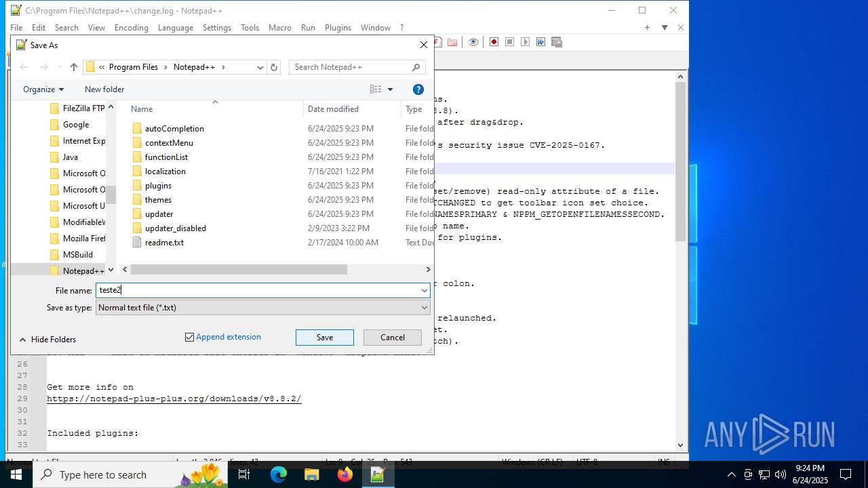The height and width of the screenshot is (488, 868).
Task: Click New folder button
Action: 104,89
